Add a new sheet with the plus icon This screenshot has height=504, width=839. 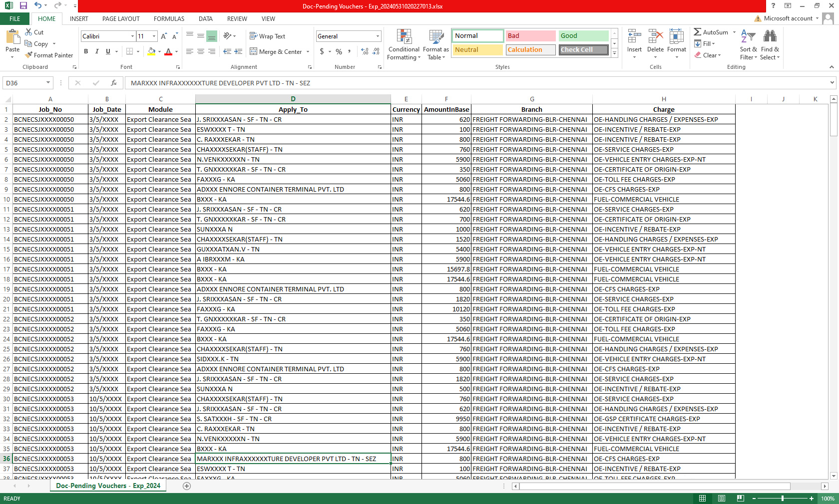[187, 486]
